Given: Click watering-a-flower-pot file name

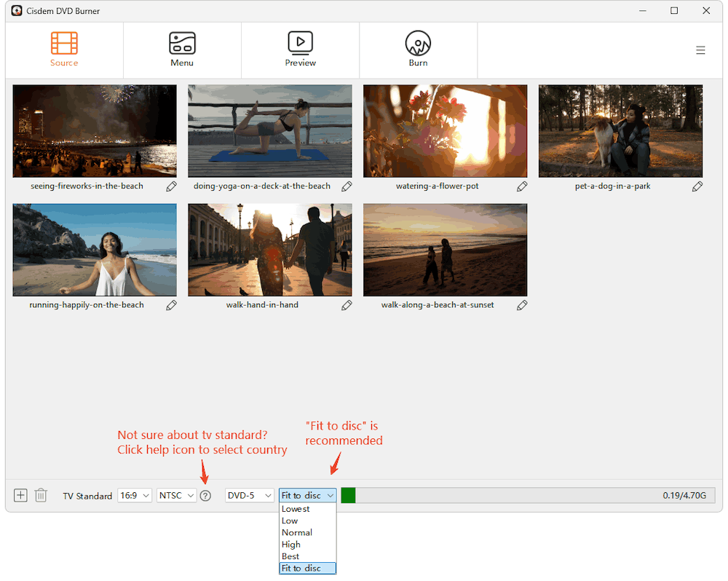Looking at the screenshot, I should click(x=437, y=186).
